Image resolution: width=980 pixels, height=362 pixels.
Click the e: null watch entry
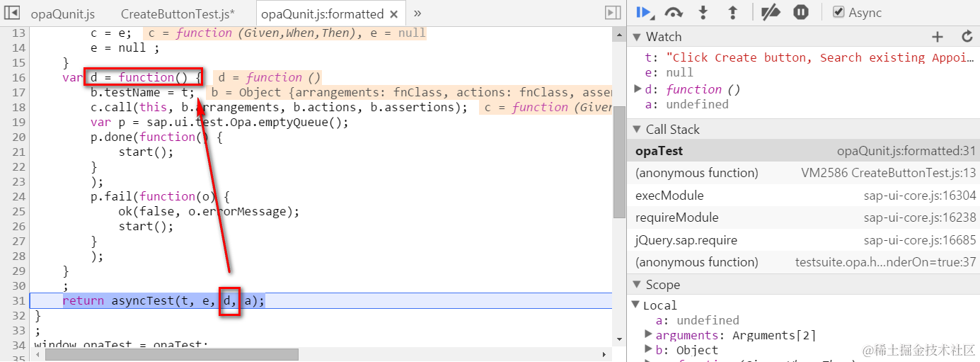coord(669,72)
